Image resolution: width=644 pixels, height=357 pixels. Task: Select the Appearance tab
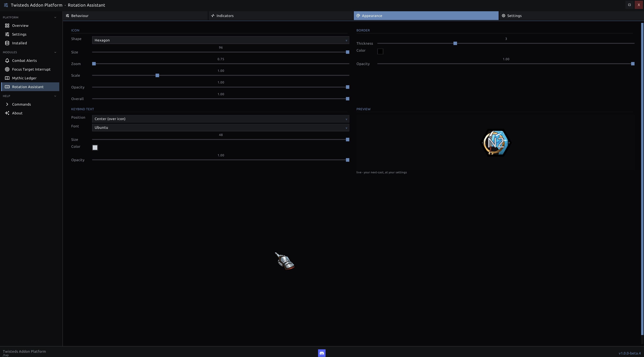(426, 16)
